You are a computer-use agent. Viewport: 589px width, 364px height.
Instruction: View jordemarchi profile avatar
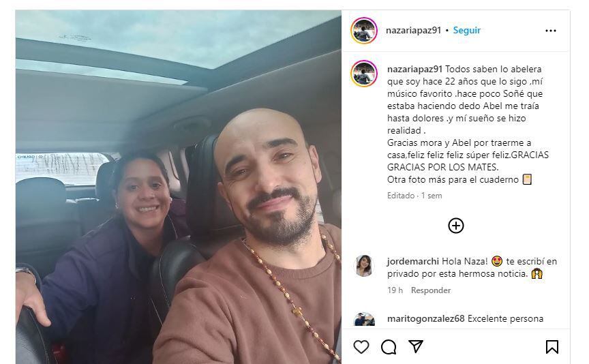click(x=364, y=266)
